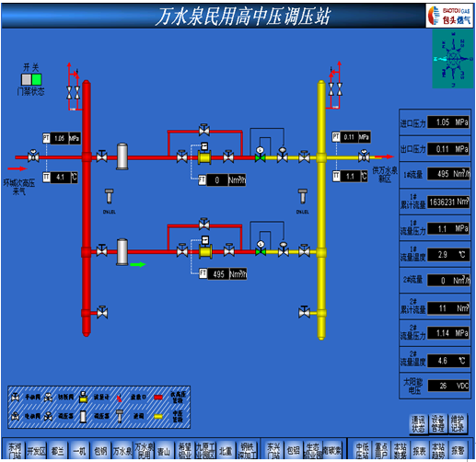Toggle the green 门禁状态 indicator
The height and width of the screenshot is (462, 476).
tap(37, 80)
